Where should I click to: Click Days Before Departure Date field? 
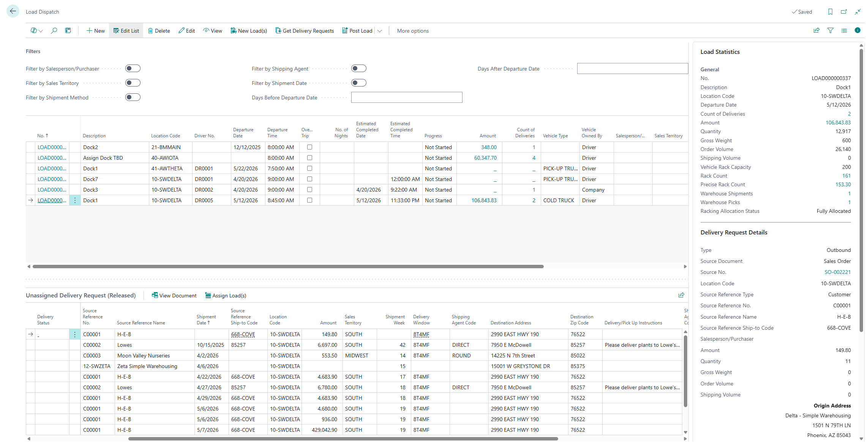407,97
